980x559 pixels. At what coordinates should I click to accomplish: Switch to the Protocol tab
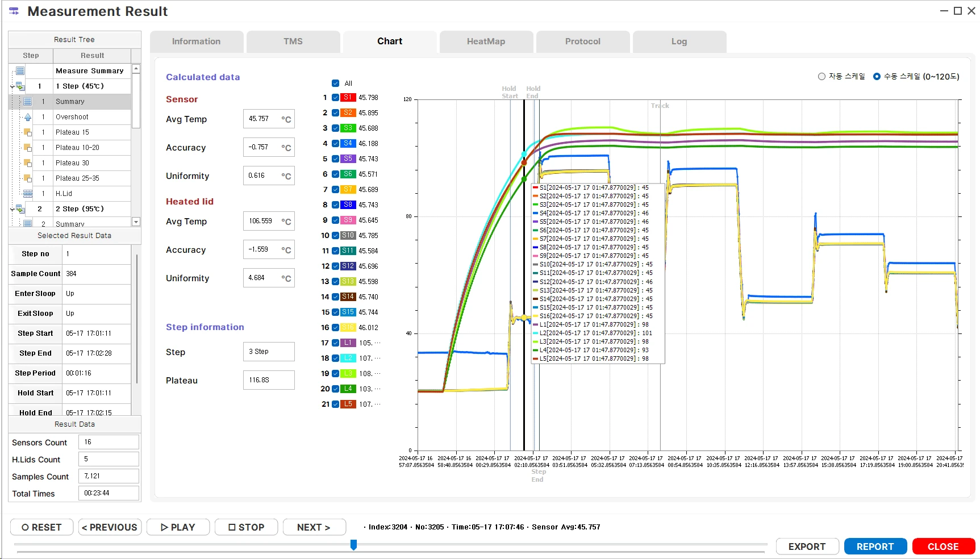(583, 41)
